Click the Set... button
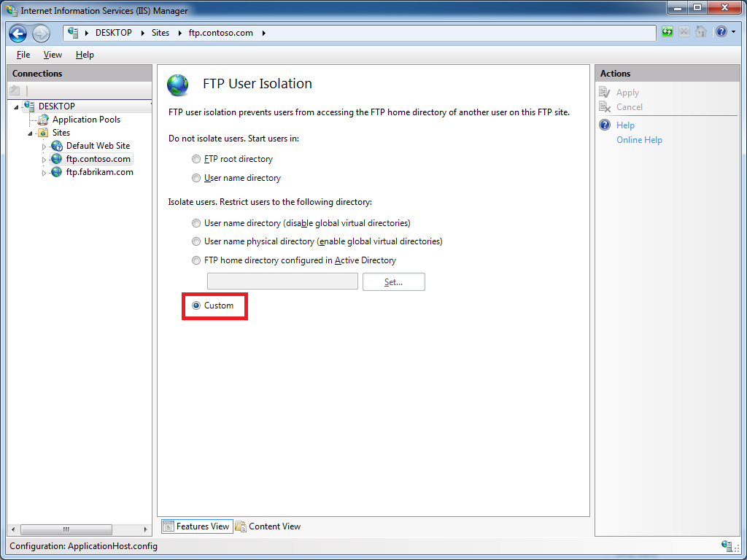The height and width of the screenshot is (560, 747). [x=393, y=282]
